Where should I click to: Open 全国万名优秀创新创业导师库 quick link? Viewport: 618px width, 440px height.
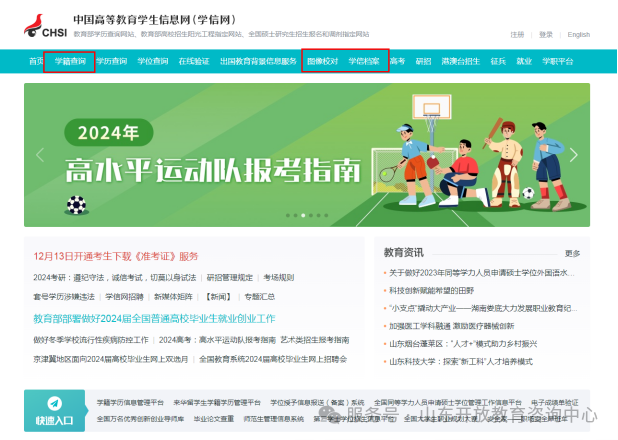pos(140,419)
